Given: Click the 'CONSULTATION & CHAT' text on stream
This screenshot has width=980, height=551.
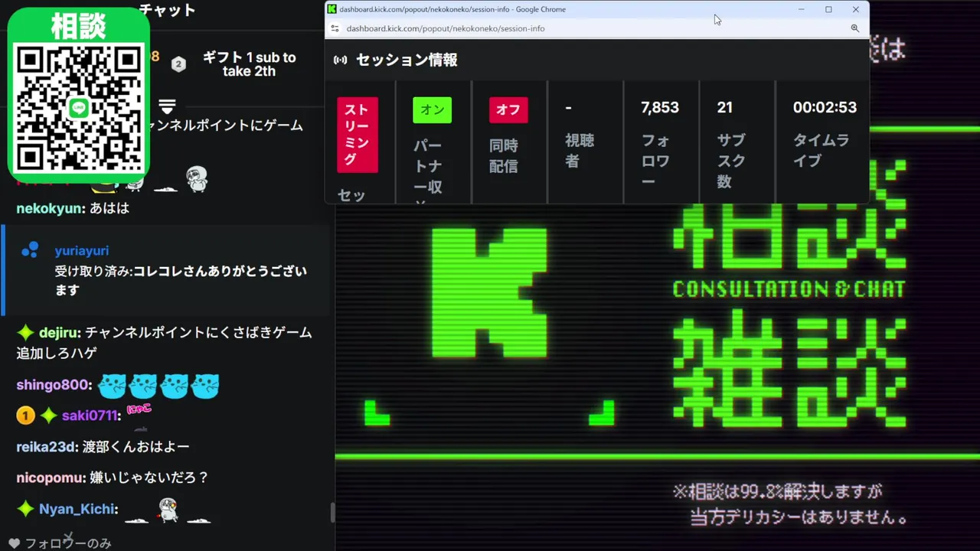Looking at the screenshot, I should [x=789, y=289].
